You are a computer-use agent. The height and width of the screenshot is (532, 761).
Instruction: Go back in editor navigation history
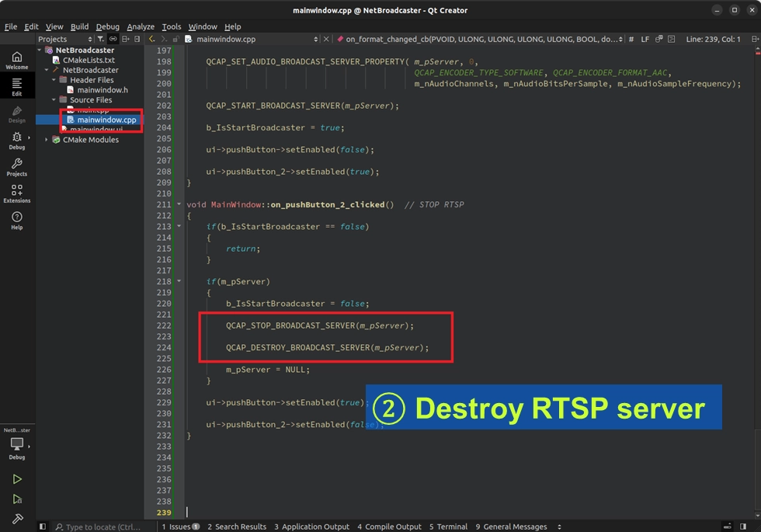click(152, 39)
